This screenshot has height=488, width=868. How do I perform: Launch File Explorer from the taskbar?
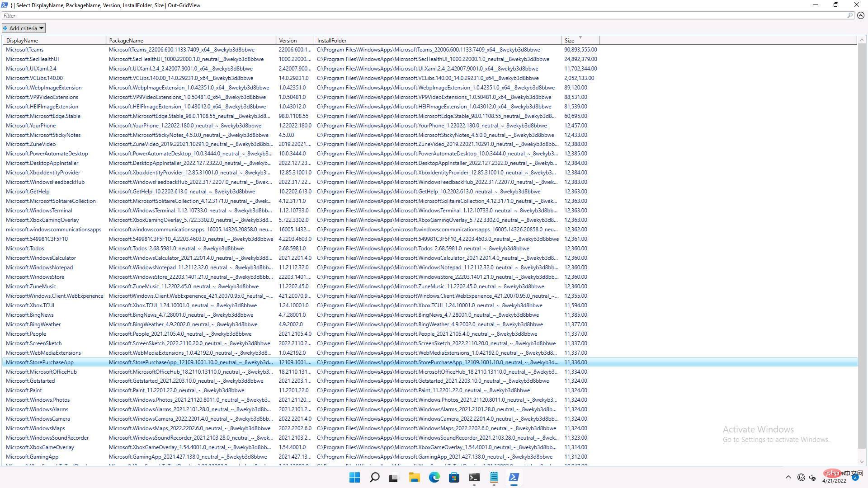tap(414, 477)
